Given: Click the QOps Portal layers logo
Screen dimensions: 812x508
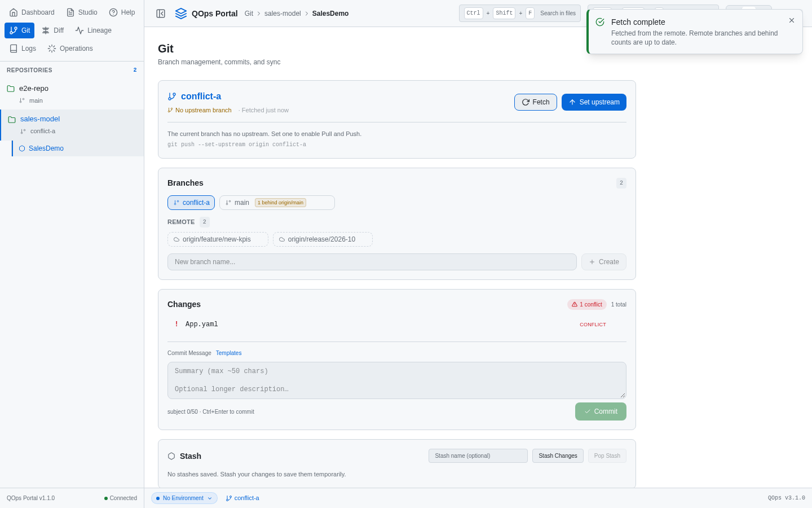Looking at the screenshot, I should pos(181,14).
